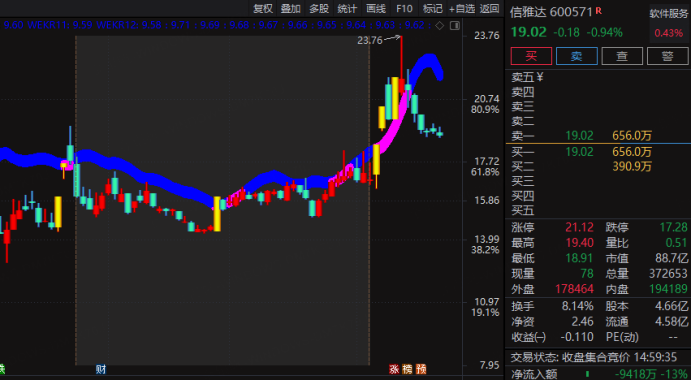Click the 财 financial event marker
Image resolution: width=692 pixels, height=381 pixels.
click(x=101, y=369)
